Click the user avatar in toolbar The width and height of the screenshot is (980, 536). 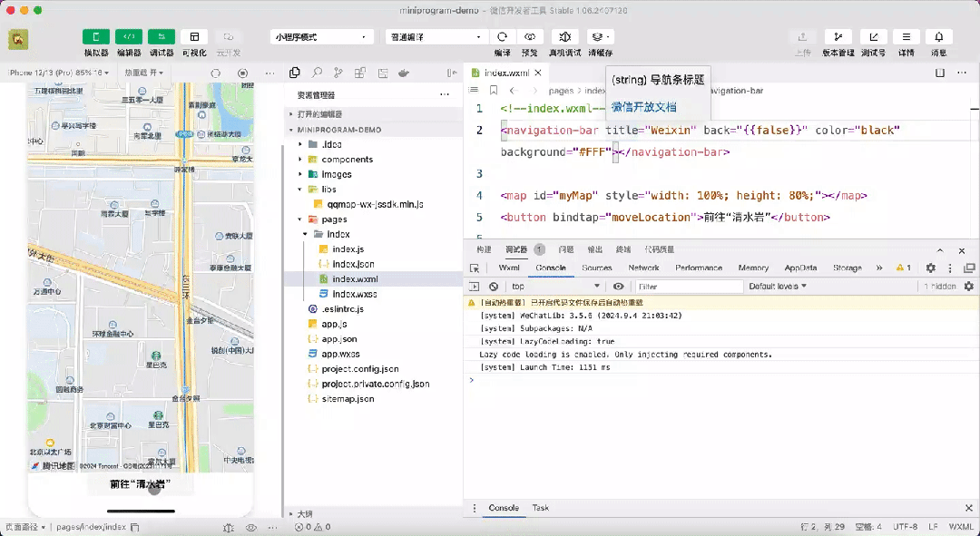point(18,39)
